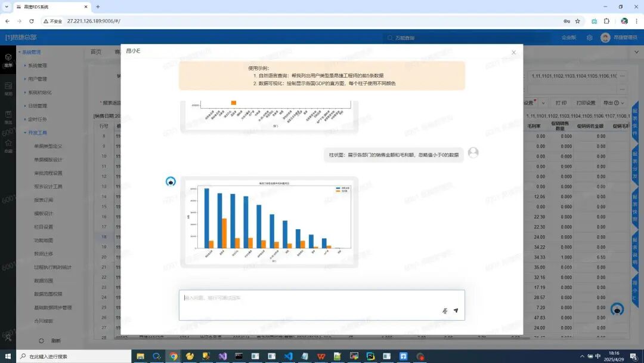Close the 昂小E chat dialog
Screen dimensions: 644x363
(513, 52)
